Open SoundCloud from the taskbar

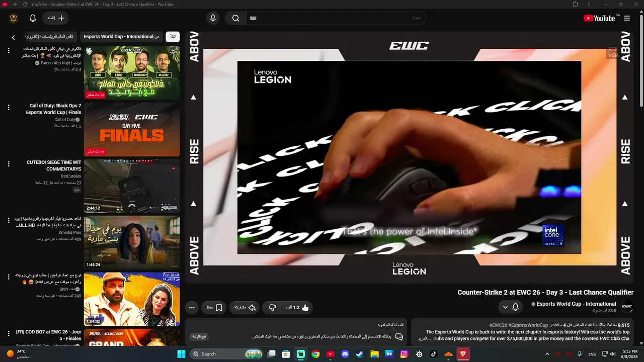pos(448,354)
